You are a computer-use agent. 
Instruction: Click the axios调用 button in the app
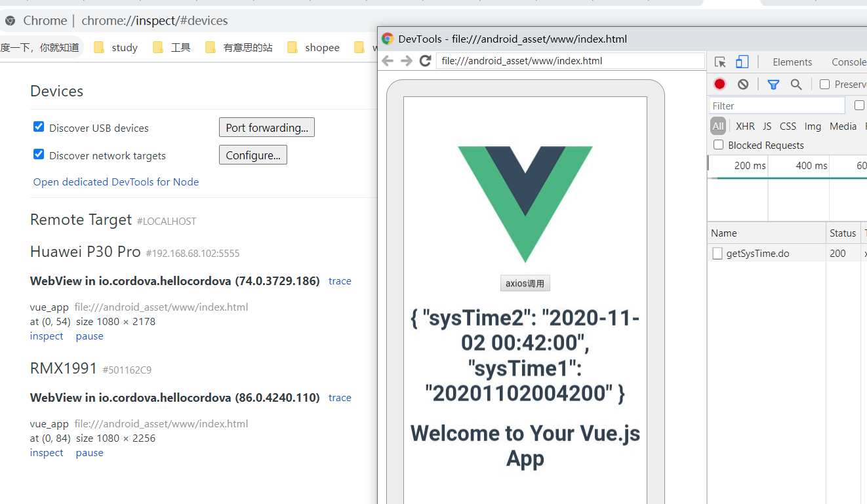click(x=525, y=283)
